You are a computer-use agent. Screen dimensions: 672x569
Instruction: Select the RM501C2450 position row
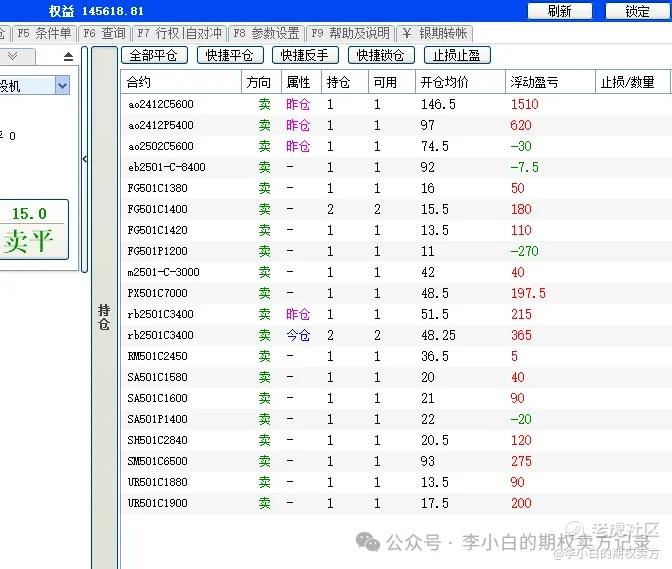pos(396,356)
